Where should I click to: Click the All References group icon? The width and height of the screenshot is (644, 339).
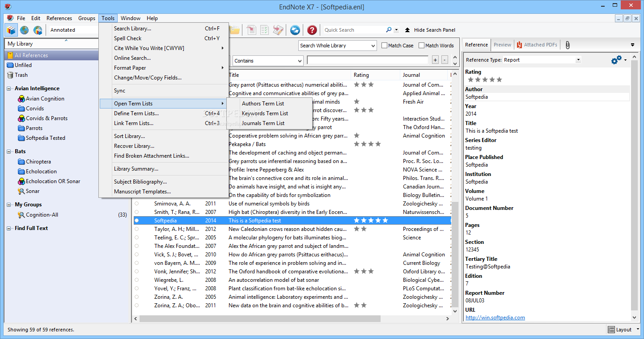pyautogui.click(x=10, y=55)
